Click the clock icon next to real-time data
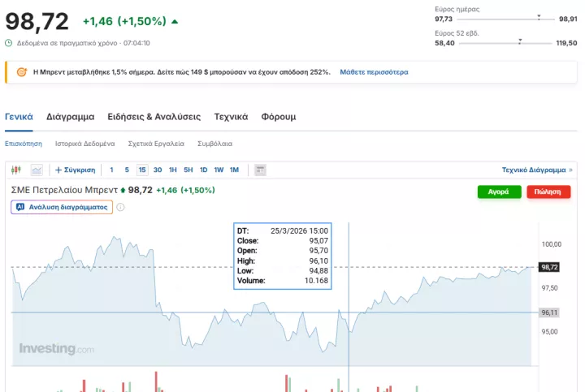Viewport: 585px width, 392px height. coord(9,43)
